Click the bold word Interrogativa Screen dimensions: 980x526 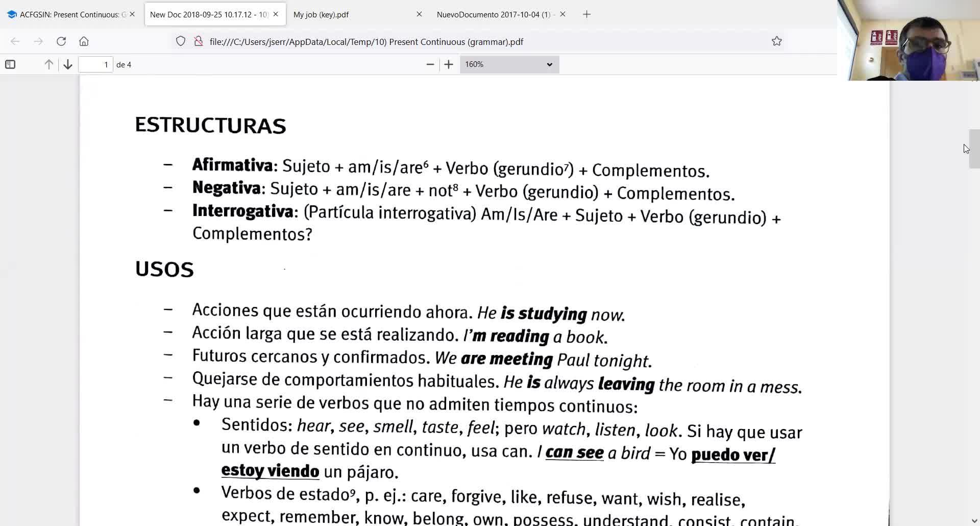pos(243,211)
